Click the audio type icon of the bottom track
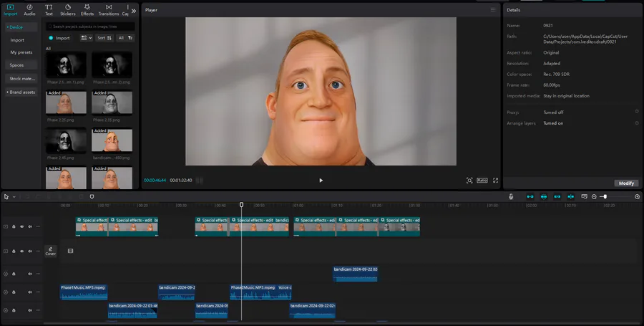This screenshot has height=326, width=644. click(x=6, y=310)
